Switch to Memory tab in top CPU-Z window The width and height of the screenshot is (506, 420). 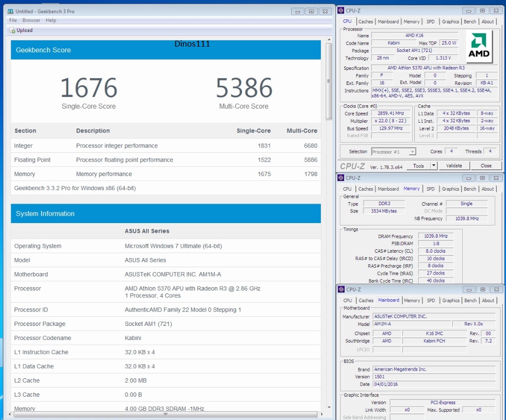pyautogui.click(x=411, y=22)
